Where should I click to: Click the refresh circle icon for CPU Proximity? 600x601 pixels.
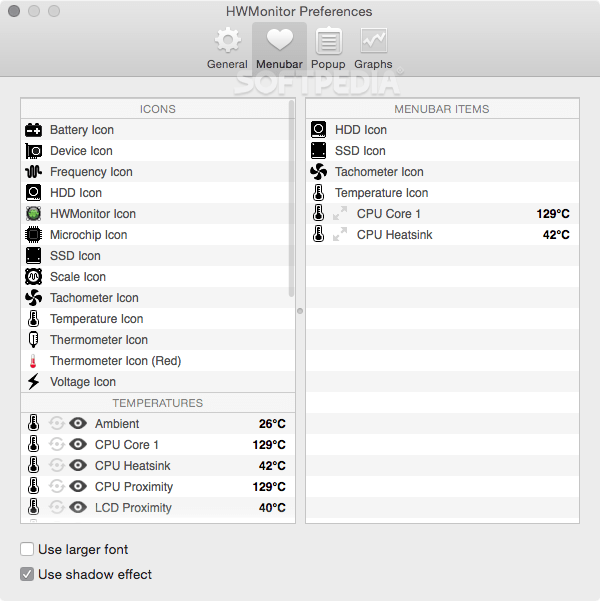[x=57, y=486]
